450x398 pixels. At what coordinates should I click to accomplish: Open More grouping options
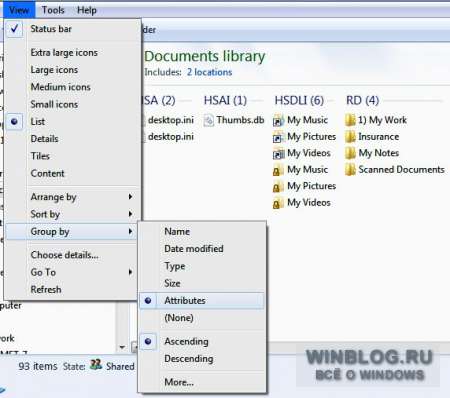[202, 382]
